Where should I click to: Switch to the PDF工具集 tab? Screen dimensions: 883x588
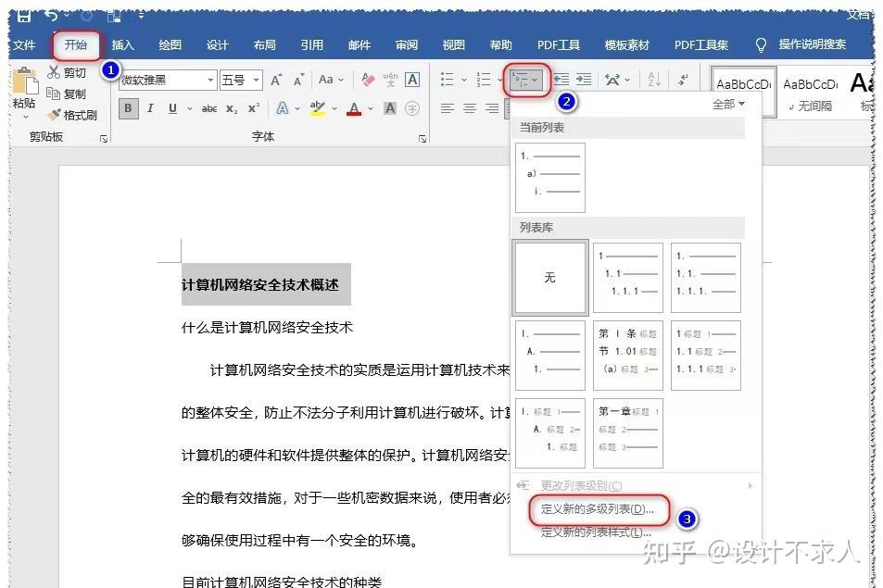tap(701, 45)
